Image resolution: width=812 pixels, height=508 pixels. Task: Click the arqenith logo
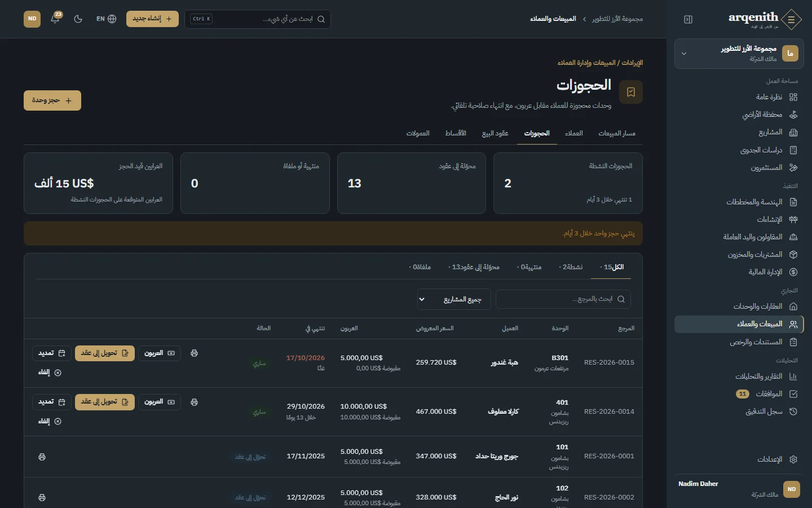pos(765,19)
